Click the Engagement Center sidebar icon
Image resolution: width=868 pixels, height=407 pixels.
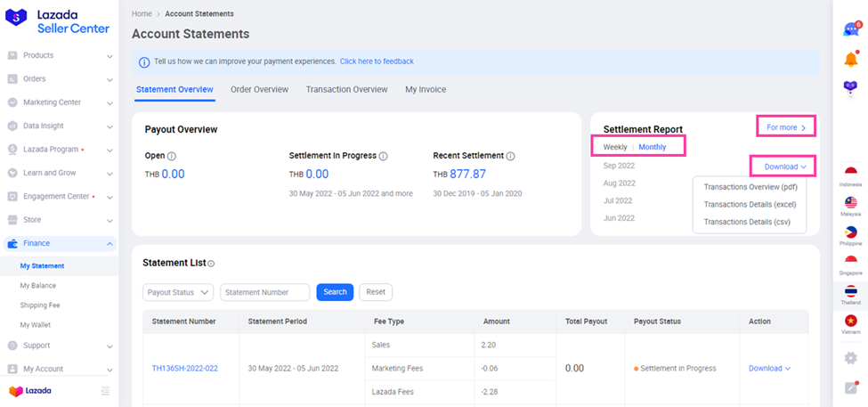[x=12, y=196]
